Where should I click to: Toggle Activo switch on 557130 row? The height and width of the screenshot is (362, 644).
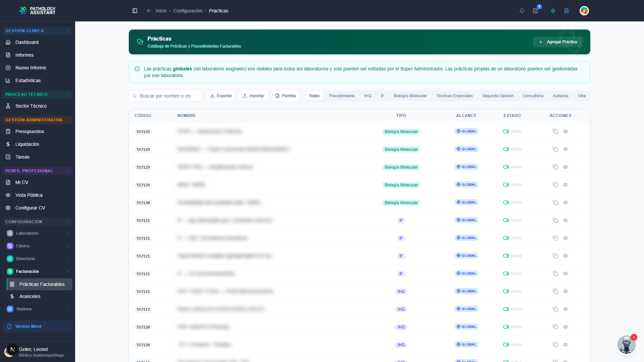click(506, 202)
